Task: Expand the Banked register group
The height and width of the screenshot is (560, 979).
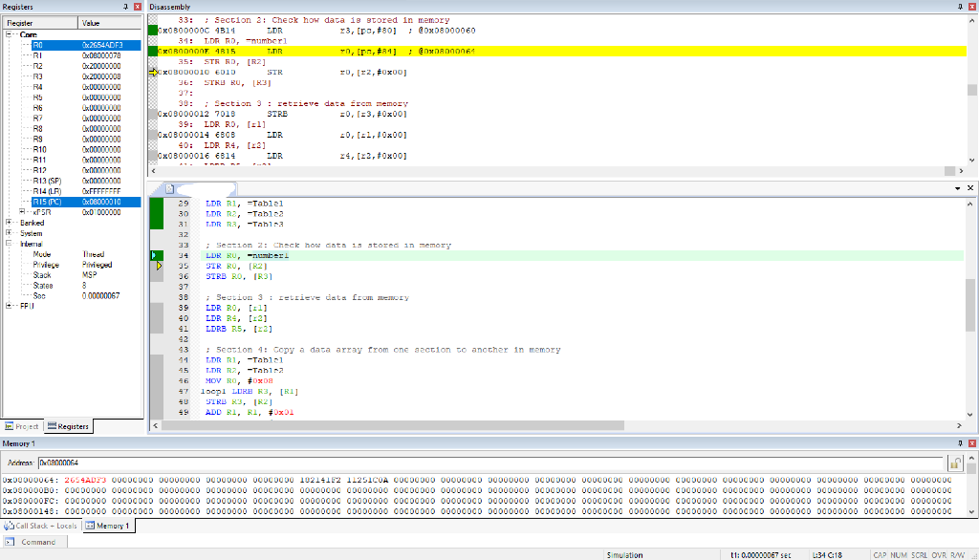Action: pos(9,223)
